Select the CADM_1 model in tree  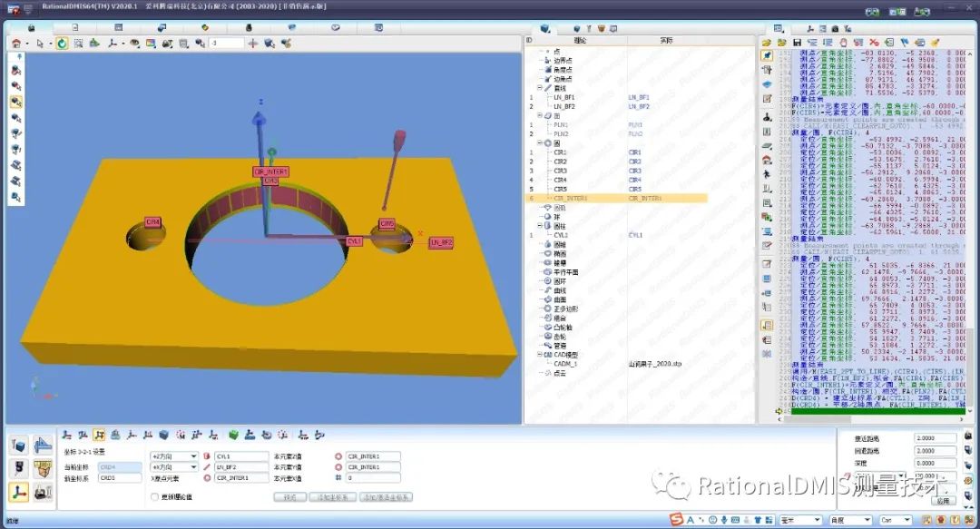565,363
